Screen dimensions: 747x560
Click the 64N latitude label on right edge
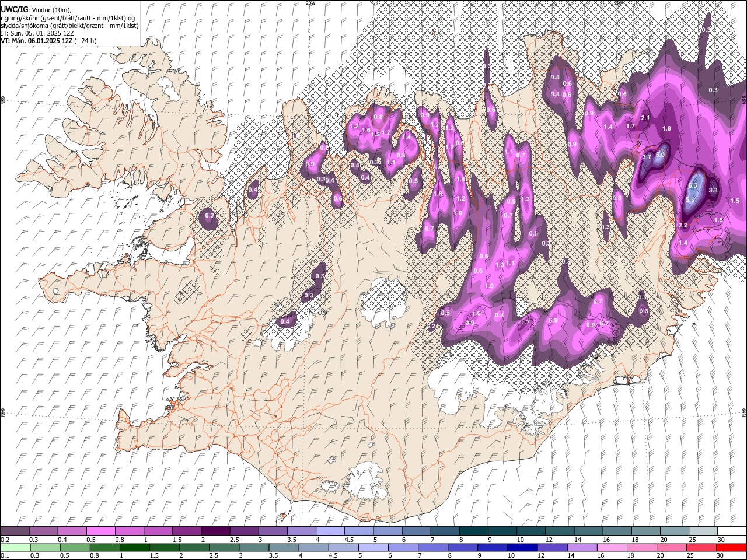(744, 412)
